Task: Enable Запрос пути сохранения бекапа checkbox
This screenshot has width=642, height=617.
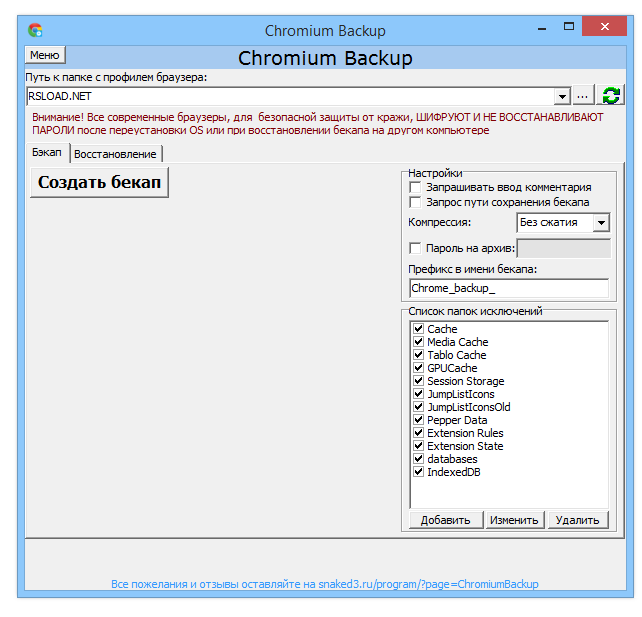Action: coord(415,202)
